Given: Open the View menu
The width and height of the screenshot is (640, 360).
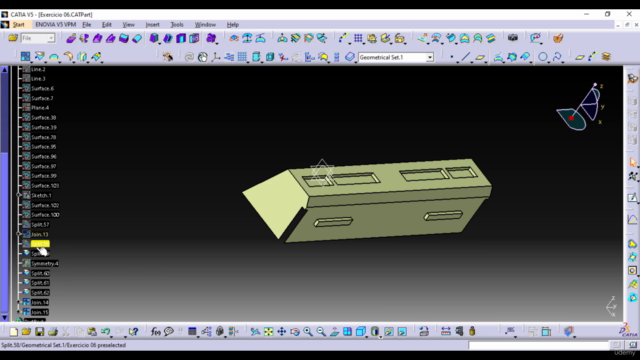Looking at the screenshot, I should click(129, 25).
